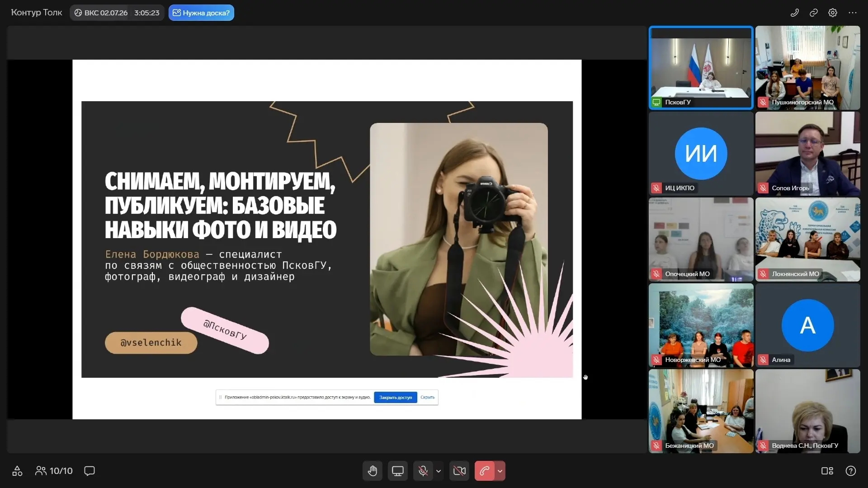The height and width of the screenshot is (488, 868).
Task: Leave call with red hang-up button
Action: (x=484, y=471)
